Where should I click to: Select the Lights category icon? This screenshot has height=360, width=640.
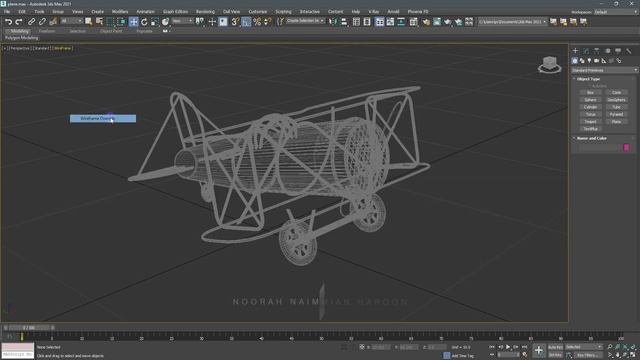coord(589,61)
